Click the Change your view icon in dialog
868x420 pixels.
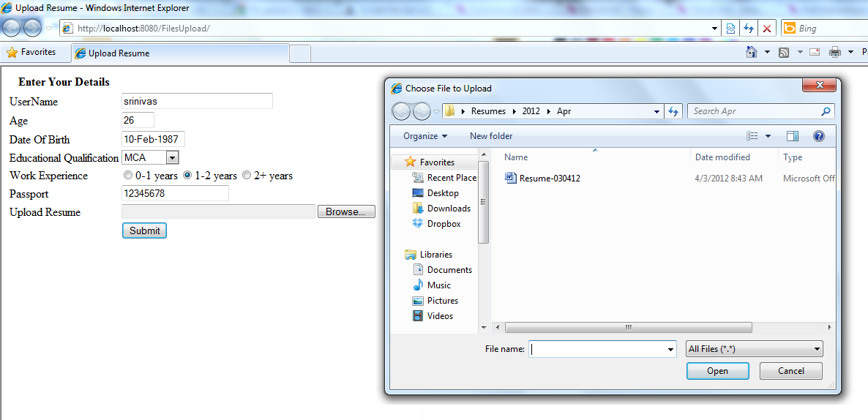(752, 136)
